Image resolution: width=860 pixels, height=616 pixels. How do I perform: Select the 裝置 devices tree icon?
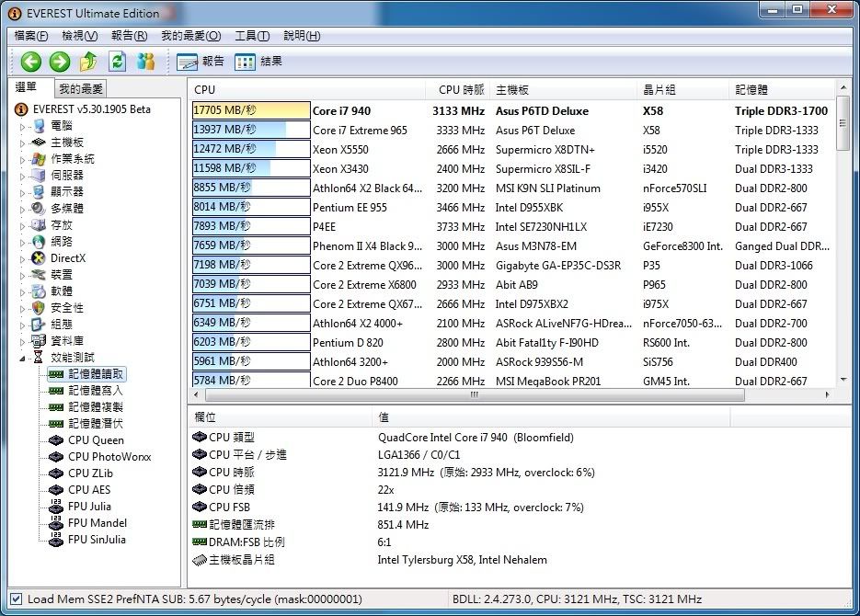click(x=39, y=275)
